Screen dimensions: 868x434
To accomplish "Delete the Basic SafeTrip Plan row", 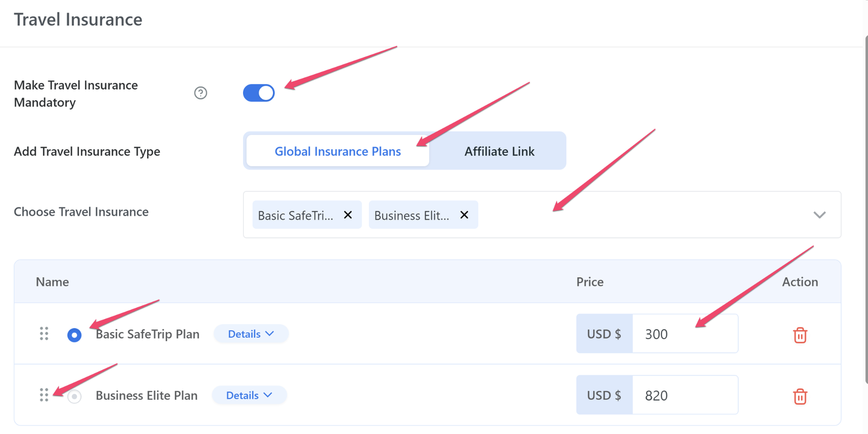I will [x=800, y=335].
